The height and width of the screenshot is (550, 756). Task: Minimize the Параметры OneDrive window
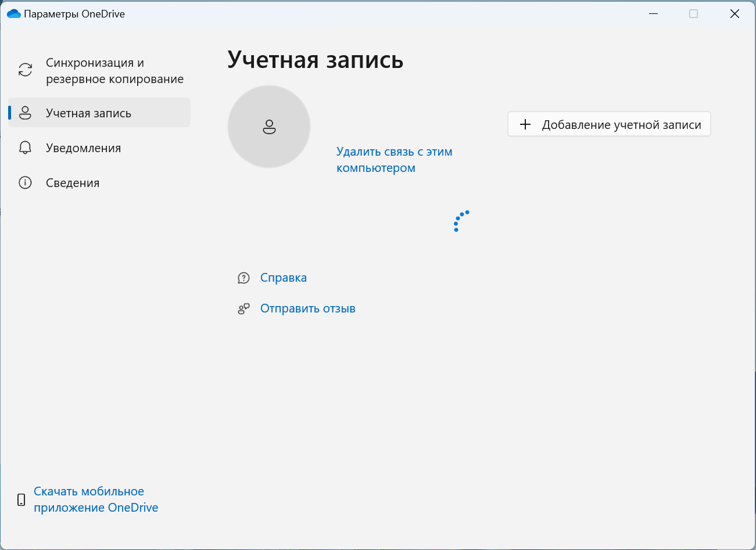[654, 14]
